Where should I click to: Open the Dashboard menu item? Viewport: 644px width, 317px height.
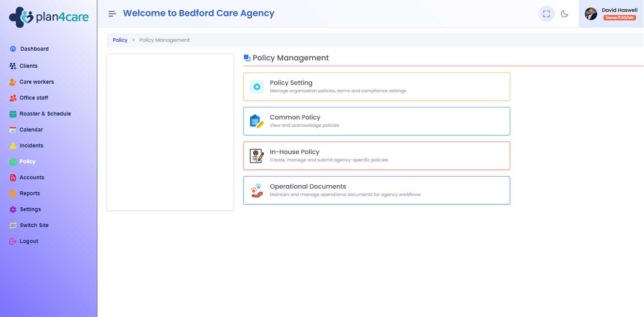[34, 49]
